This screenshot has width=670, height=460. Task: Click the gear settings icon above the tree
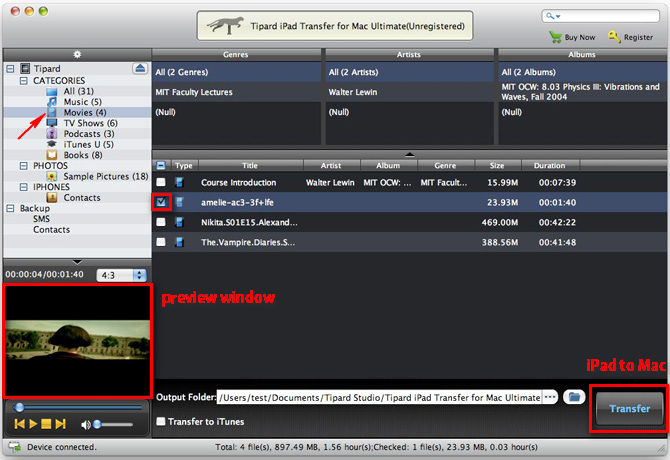pyautogui.click(x=77, y=54)
